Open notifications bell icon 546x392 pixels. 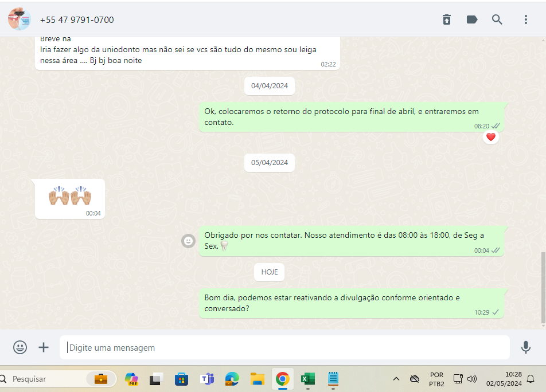pos(531,379)
